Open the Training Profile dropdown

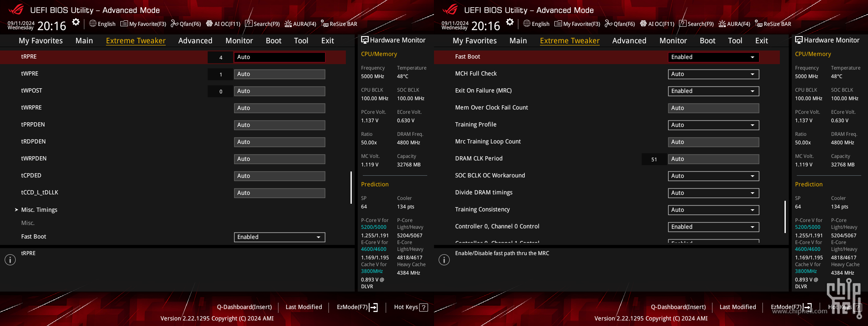click(714, 125)
